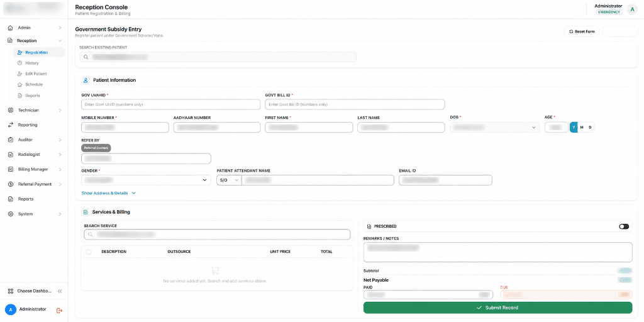Focus the Remarks / Notes textarea
This screenshot has width=644, height=322.
[498, 252]
